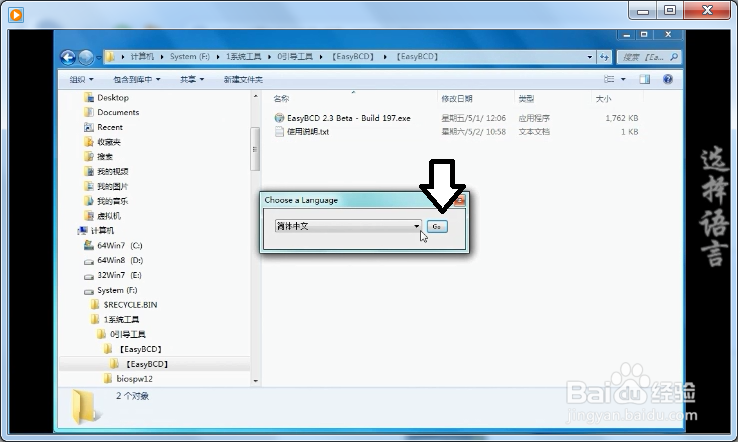Click the Explorer forward navigation arrow
This screenshot has width=738, height=442.
(86, 57)
